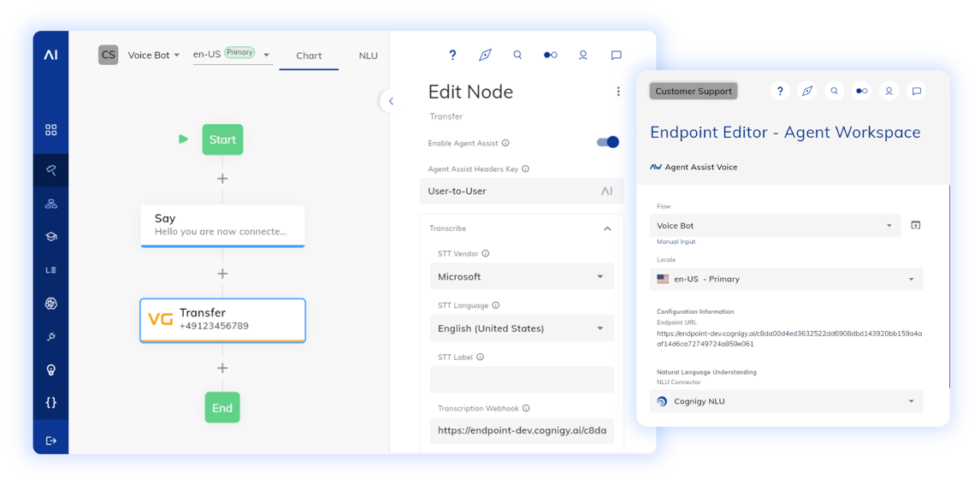Select the Say node
The width and height of the screenshot is (980, 485).
coord(222,226)
